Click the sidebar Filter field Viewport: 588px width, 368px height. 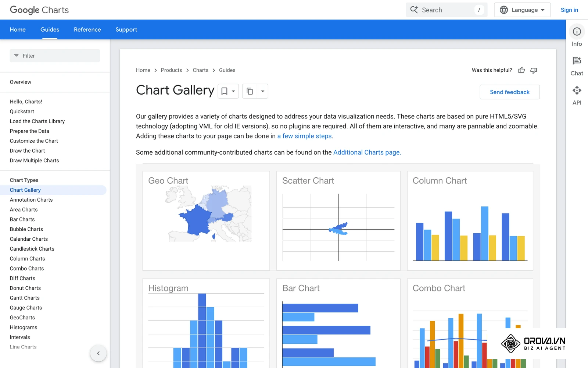(x=55, y=56)
